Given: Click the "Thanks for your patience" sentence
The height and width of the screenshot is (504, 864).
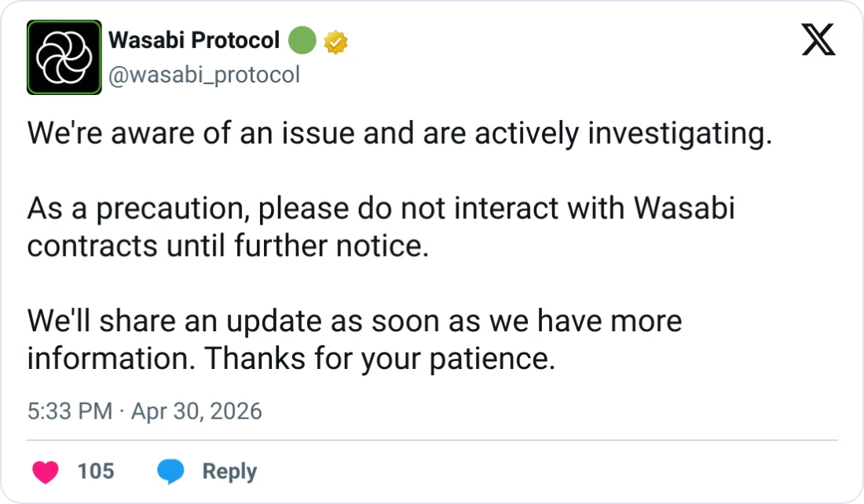Looking at the screenshot, I should [x=380, y=359].
